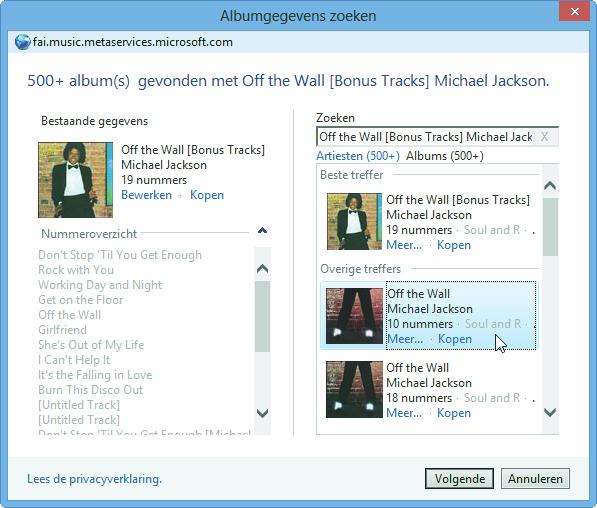Clear the search field with X
This screenshot has height=508, width=597.
(x=544, y=137)
